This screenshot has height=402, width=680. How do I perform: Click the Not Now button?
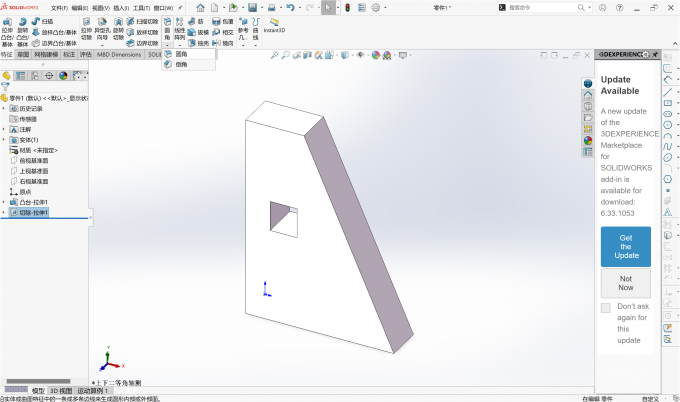click(626, 283)
